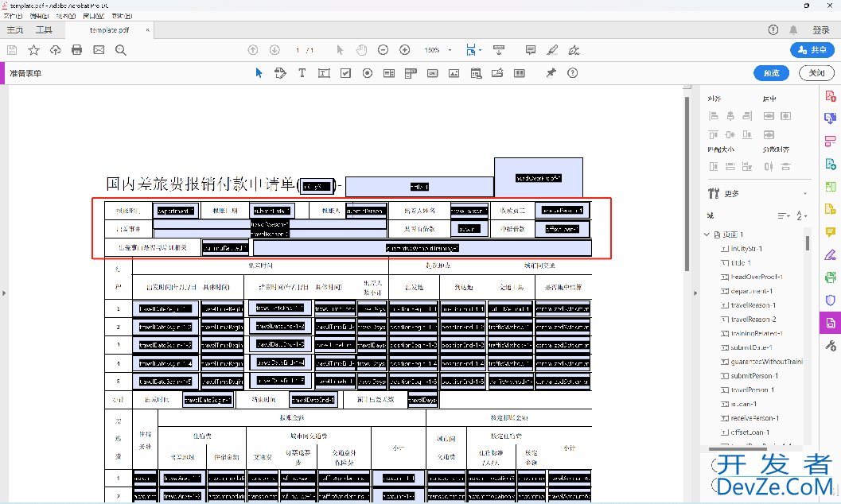The image size is (841, 504).
Task: Click the email envelope icon
Action: coord(99,50)
